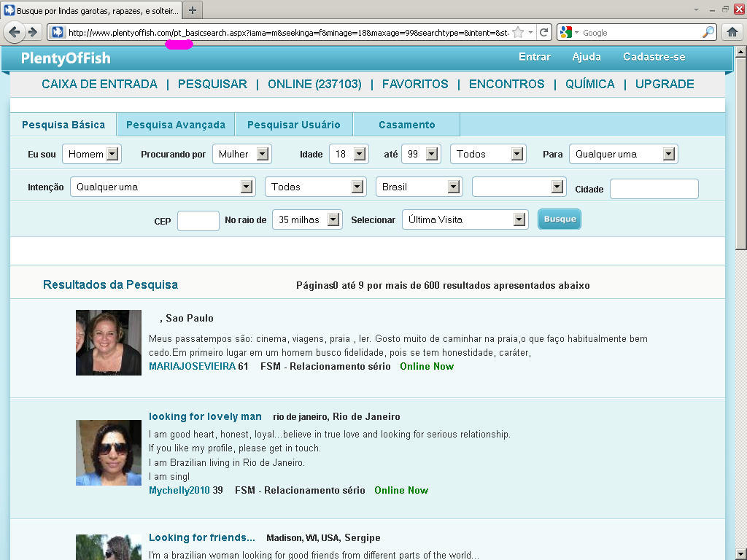This screenshot has height=560, width=747.
Task: Open the 'Eu sou' Homem dropdown
Action: [91, 154]
